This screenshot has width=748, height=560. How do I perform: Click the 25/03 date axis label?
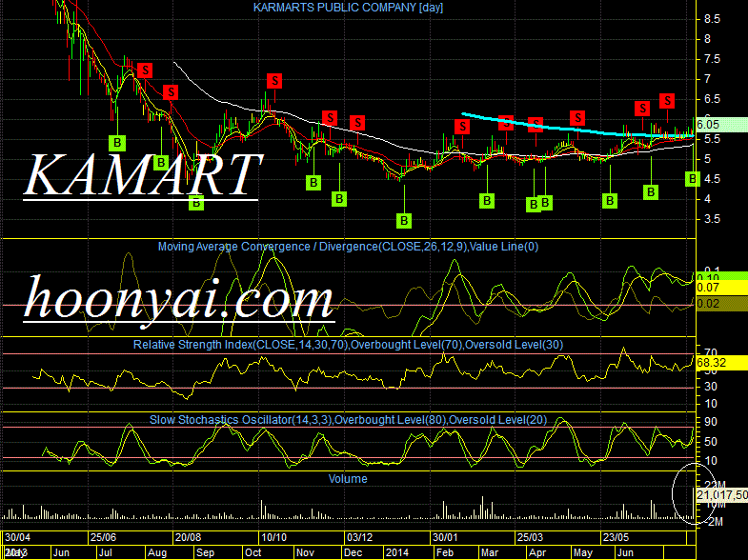click(530, 537)
